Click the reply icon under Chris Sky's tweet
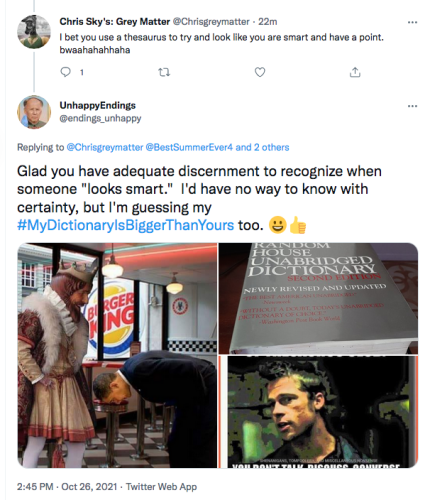The width and height of the screenshot is (430, 500). [x=65, y=72]
